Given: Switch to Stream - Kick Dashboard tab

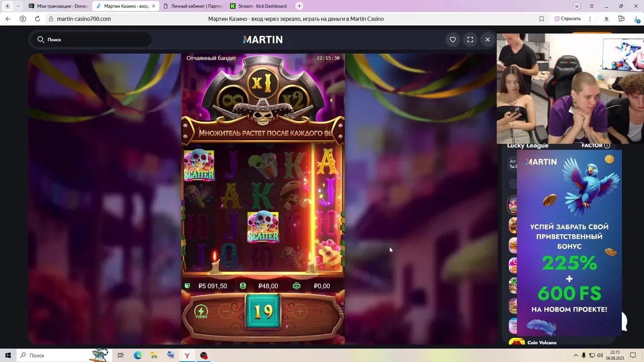Looking at the screenshot, I should tap(258, 6).
